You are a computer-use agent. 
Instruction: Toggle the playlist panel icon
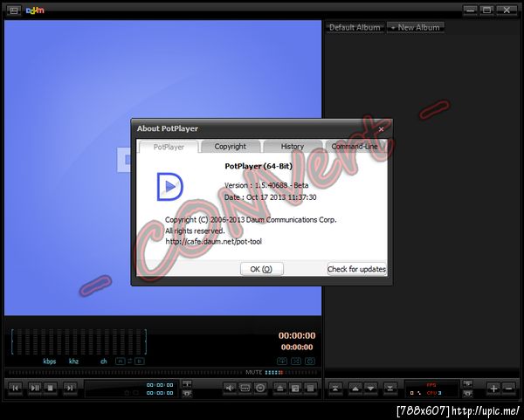[310, 388]
